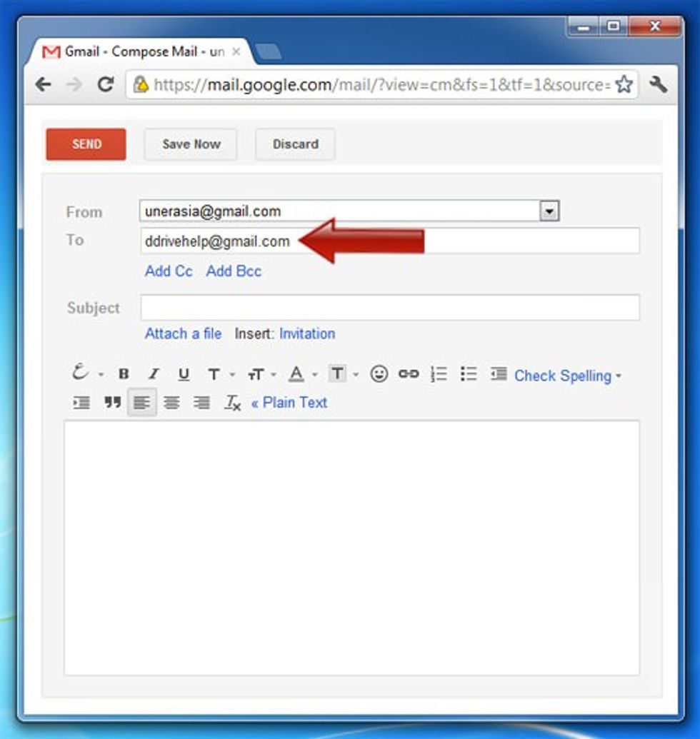Toggle underline text formatting
700x739 pixels.
point(184,374)
